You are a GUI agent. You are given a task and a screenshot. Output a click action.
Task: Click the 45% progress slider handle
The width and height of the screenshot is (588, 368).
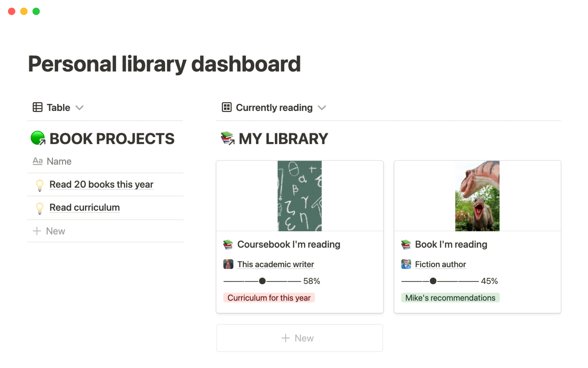click(433, 281)
